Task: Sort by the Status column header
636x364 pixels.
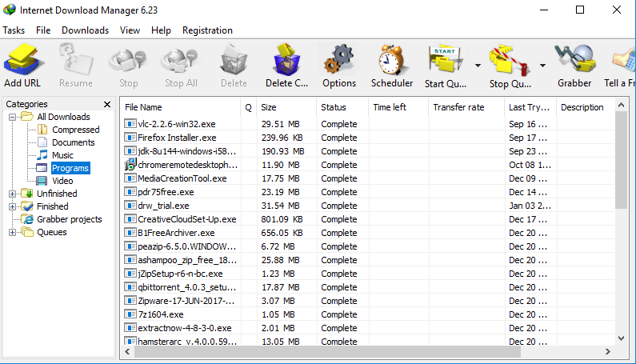Action: coord(342,107)
